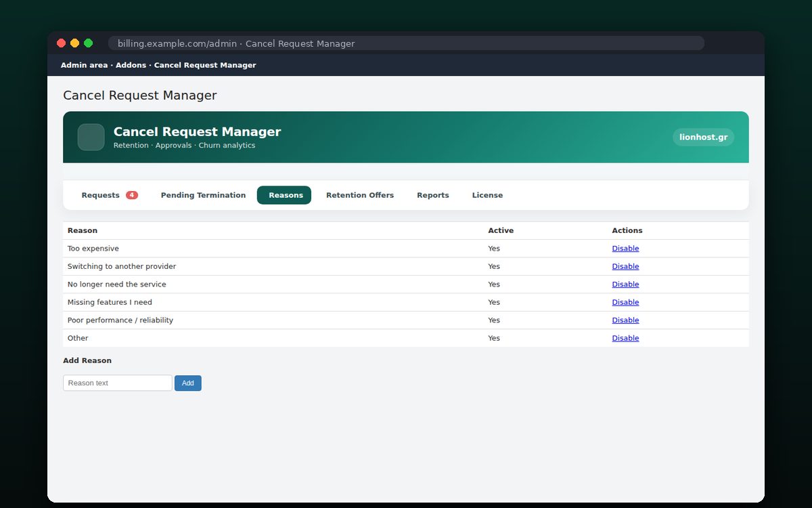Open the License tab

pyautogui.click(x=487, y=195)
